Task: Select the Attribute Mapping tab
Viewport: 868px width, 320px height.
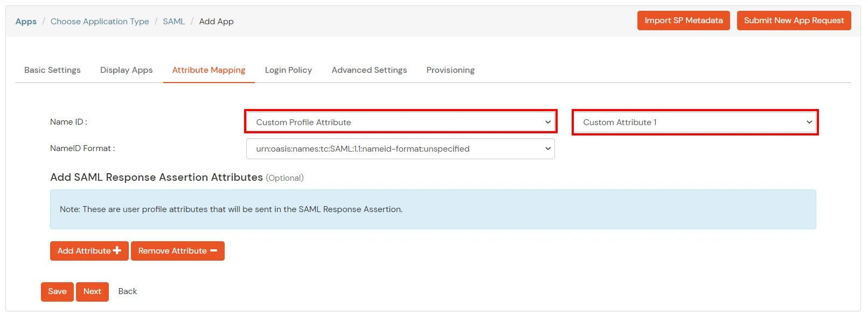Action: 209,70
